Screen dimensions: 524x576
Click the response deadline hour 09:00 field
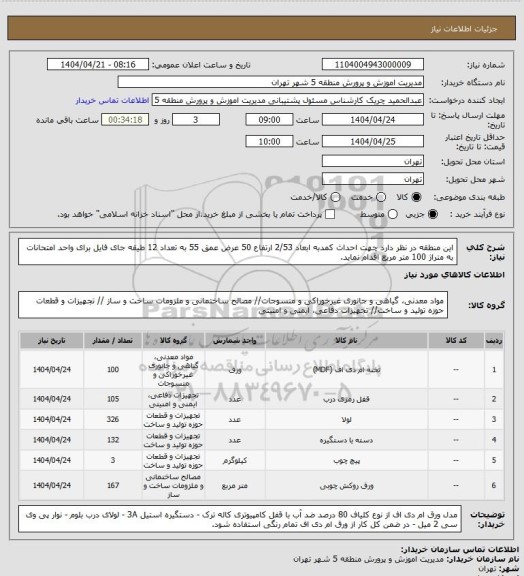[x=269, y=120]
